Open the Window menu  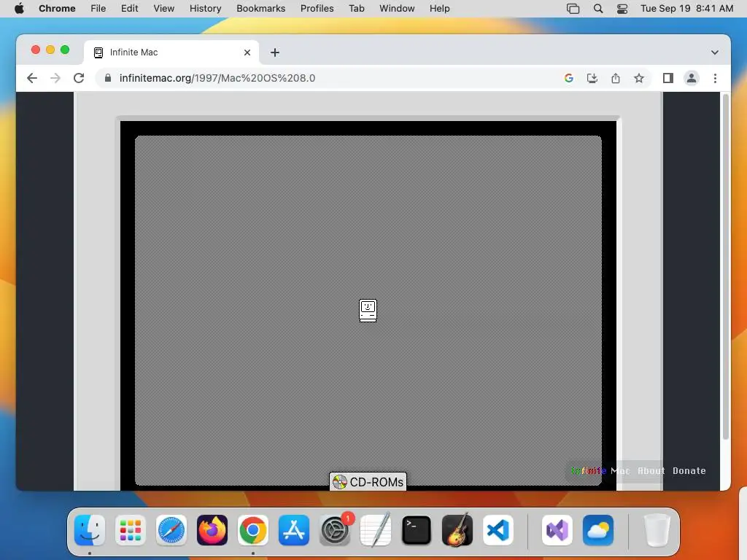click(397, 9)
